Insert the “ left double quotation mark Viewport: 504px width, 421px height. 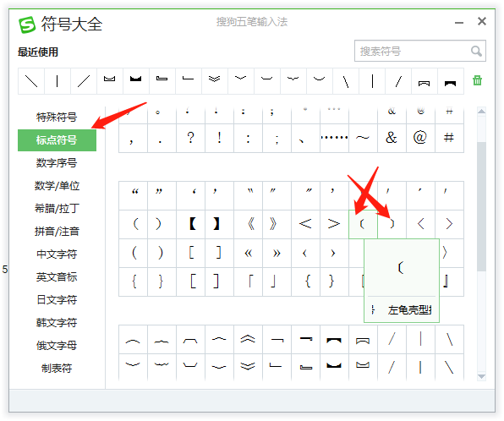point(133,196)
